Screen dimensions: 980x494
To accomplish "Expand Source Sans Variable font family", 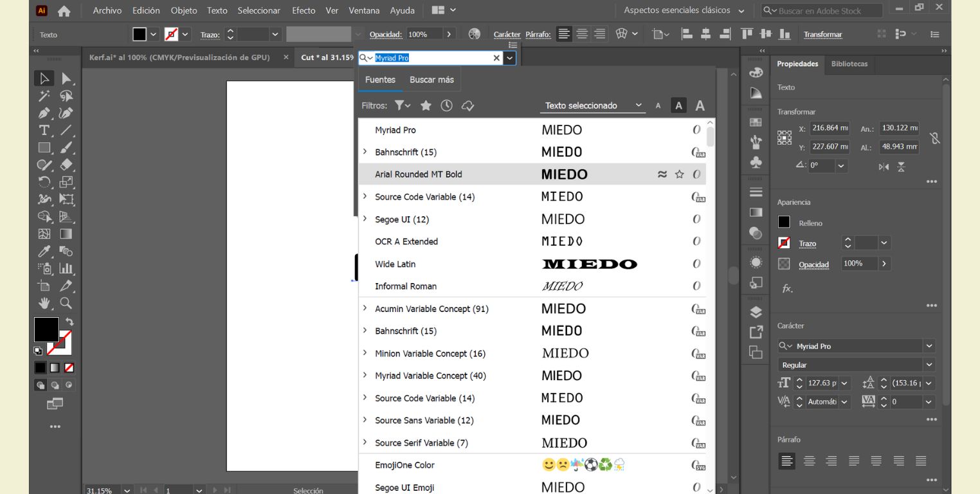I will (365, 420).
